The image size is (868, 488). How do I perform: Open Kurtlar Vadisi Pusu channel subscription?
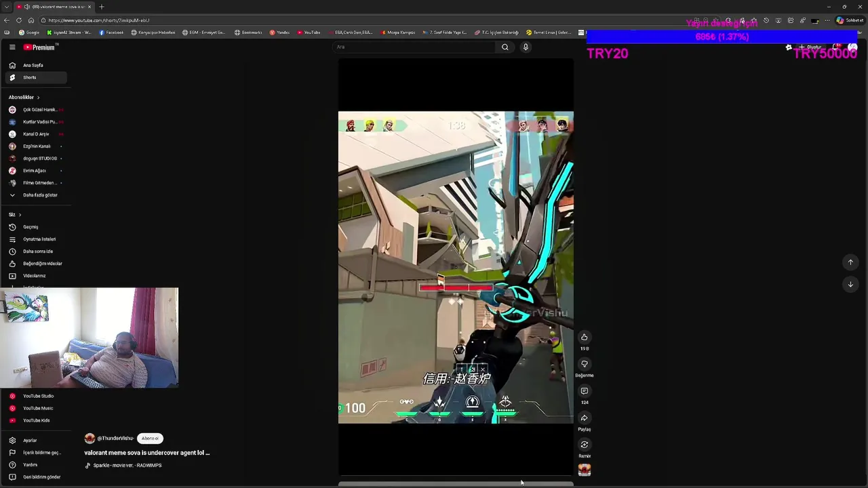click(36, 122)
